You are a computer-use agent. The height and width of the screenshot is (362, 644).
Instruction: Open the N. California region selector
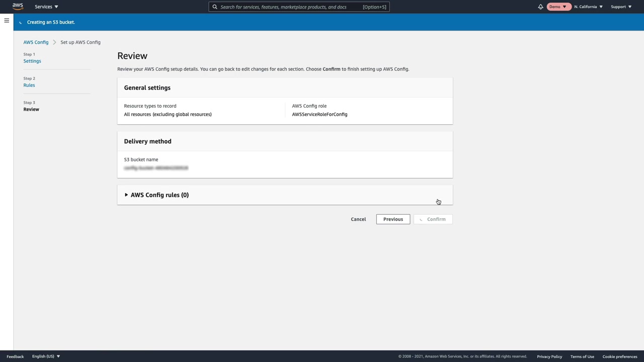(588, 7)
